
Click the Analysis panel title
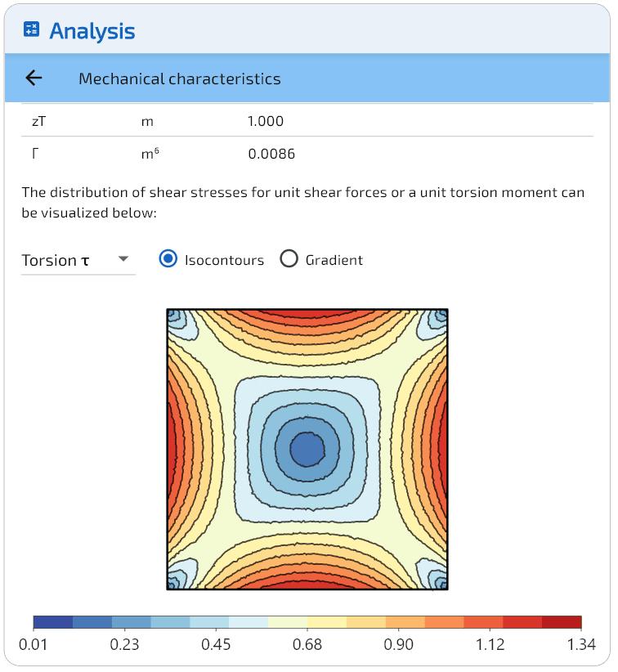point(92,31)
